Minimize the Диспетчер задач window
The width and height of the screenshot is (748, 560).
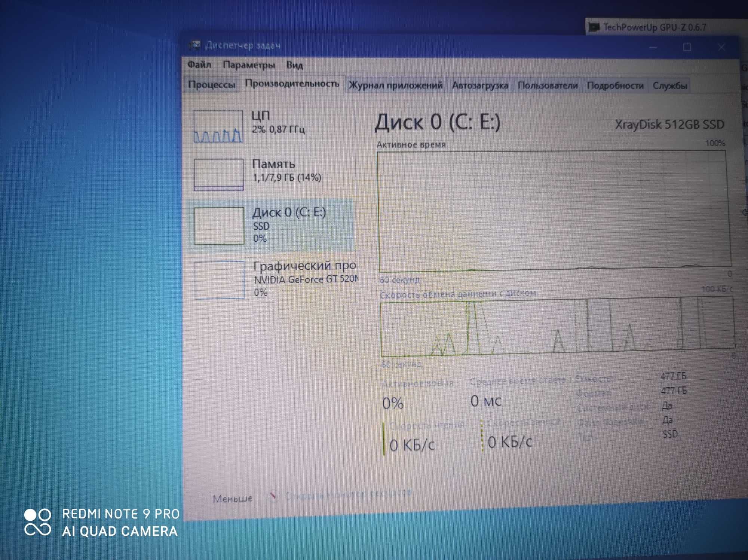click(x=653, y=48)
